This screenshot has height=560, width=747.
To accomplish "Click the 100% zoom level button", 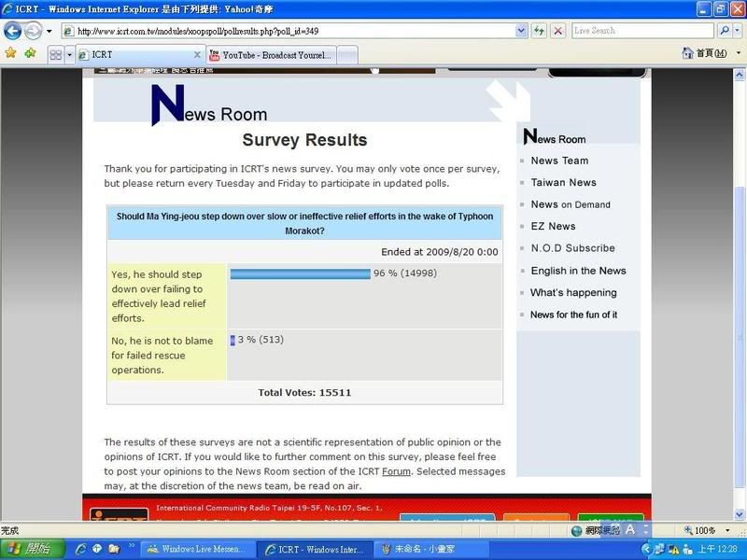I will [x=700, y=530].
